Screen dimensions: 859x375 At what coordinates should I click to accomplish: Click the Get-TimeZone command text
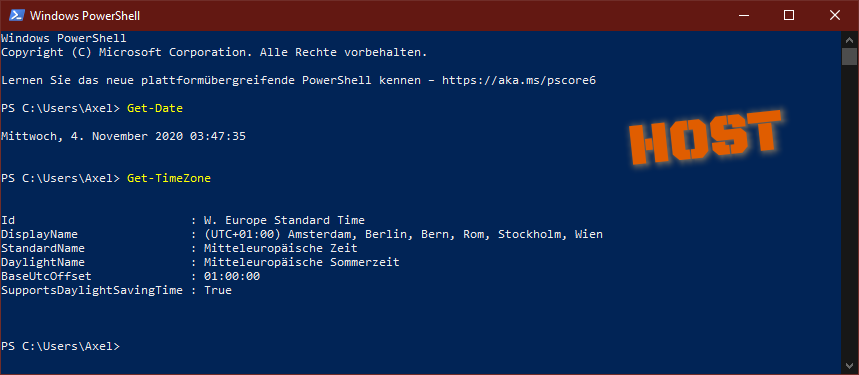pos(169,178)
